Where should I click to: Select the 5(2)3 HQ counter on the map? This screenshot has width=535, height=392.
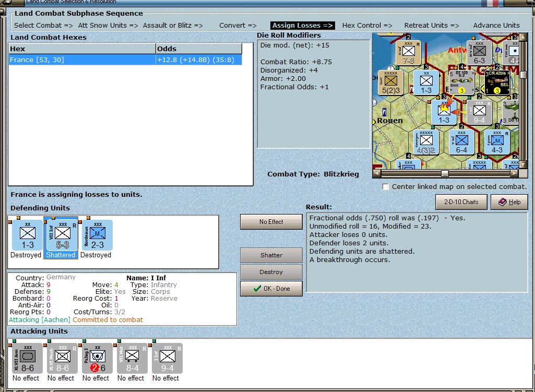[x=390, y=82]
